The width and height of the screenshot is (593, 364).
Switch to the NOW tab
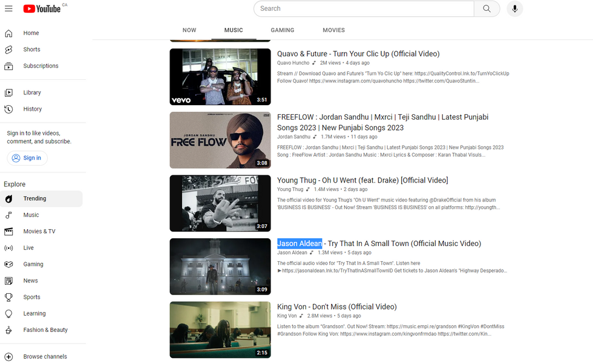pos(189,30)
